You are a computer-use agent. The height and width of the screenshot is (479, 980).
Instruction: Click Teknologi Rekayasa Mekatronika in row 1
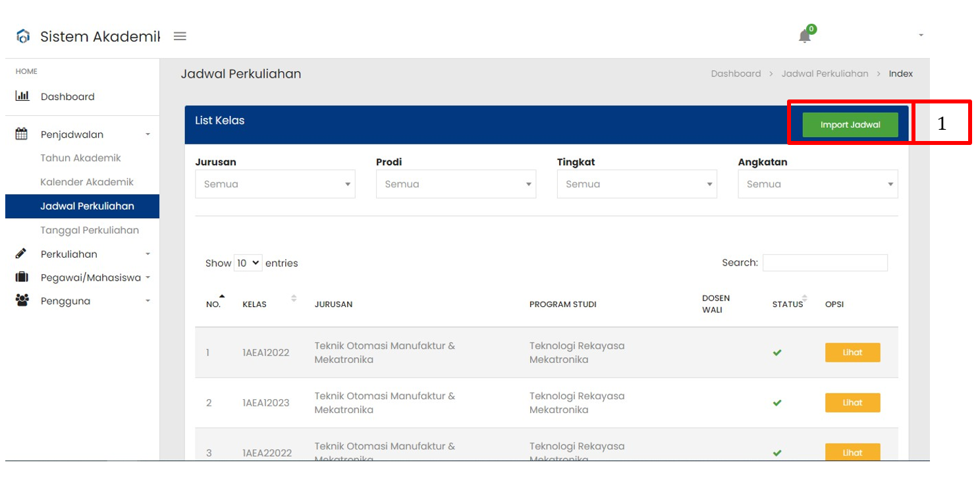click(x=577, y=352)
